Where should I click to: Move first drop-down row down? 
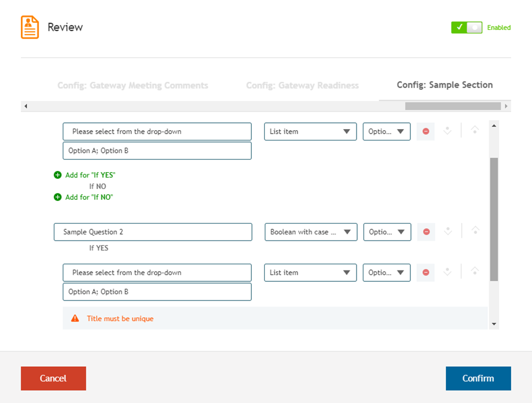pos(448,131)
